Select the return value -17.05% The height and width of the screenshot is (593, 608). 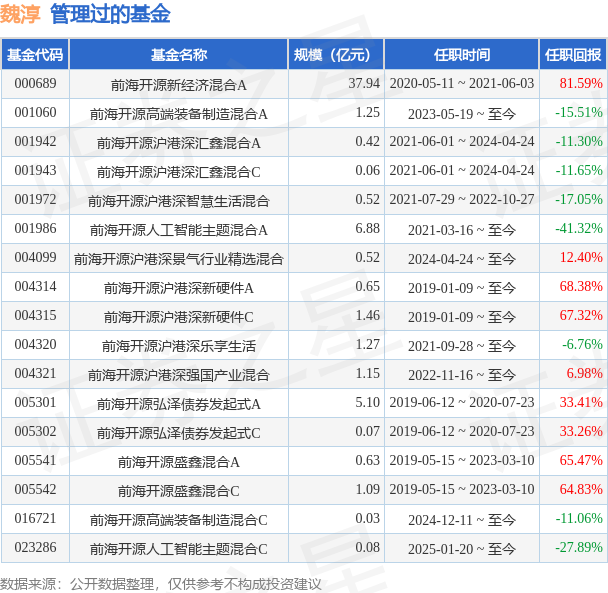pyautogui.click(x=579, y=199)
